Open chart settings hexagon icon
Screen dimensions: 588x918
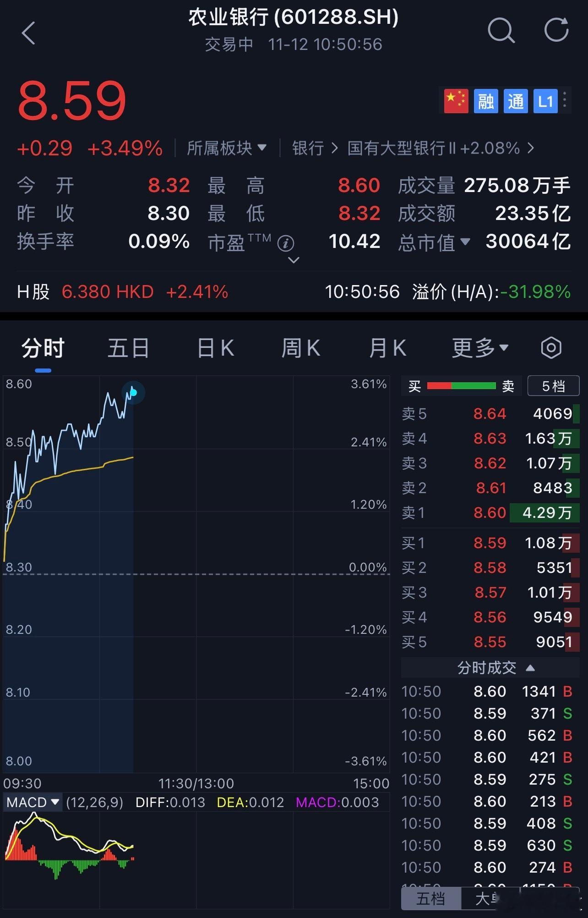click(x=551, y=348)
